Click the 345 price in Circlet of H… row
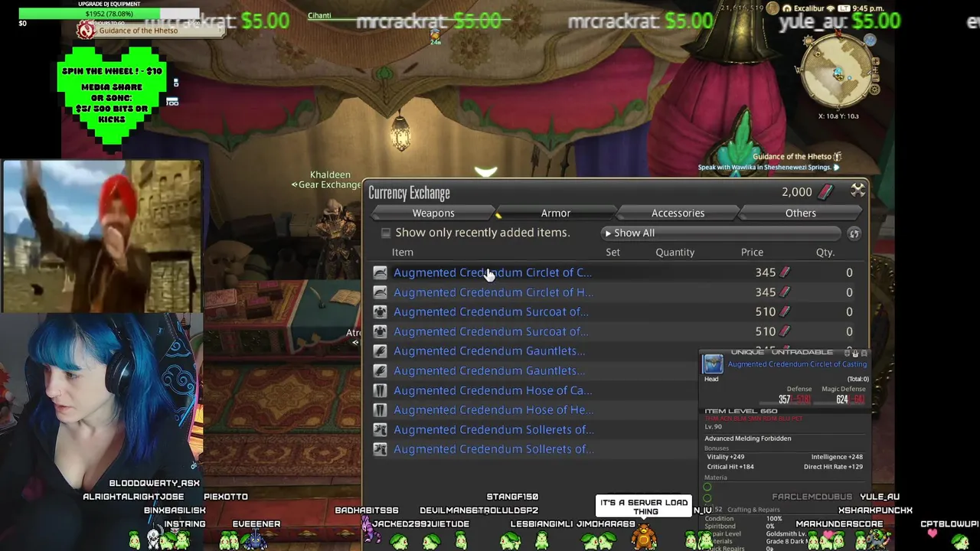Screen dimensions: 980x551 (766, 292)
